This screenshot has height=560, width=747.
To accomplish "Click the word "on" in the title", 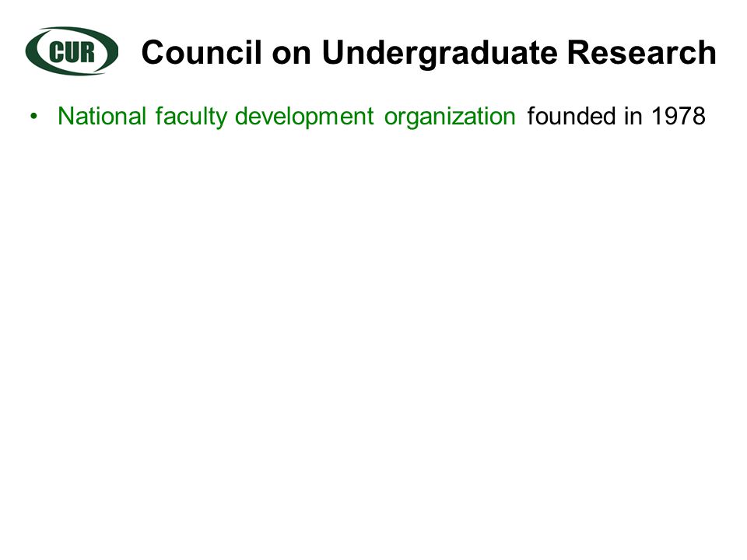I will tap(292, 55).
